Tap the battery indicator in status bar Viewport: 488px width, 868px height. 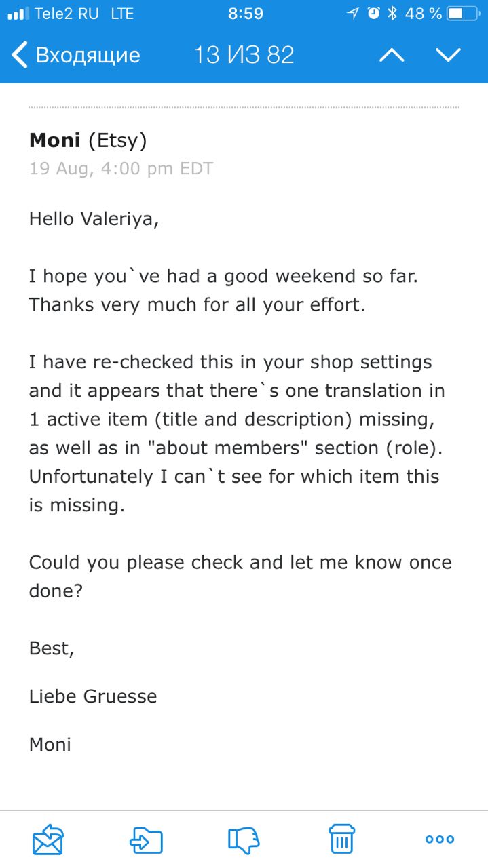[x=464, y=14]
